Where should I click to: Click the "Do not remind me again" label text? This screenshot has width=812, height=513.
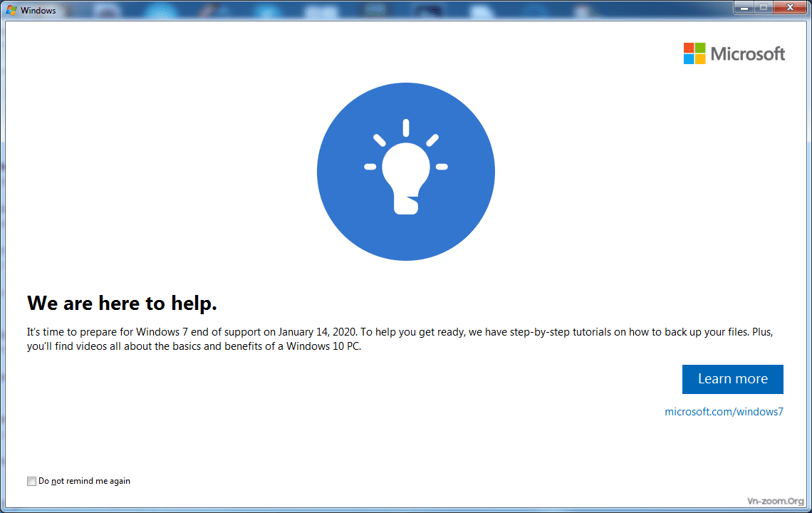point(84,481)
